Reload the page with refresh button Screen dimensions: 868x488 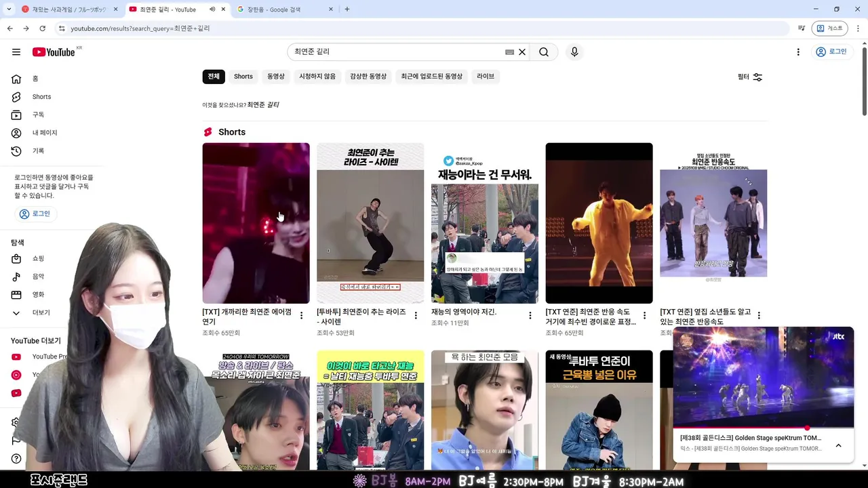[x=42, y=28]
